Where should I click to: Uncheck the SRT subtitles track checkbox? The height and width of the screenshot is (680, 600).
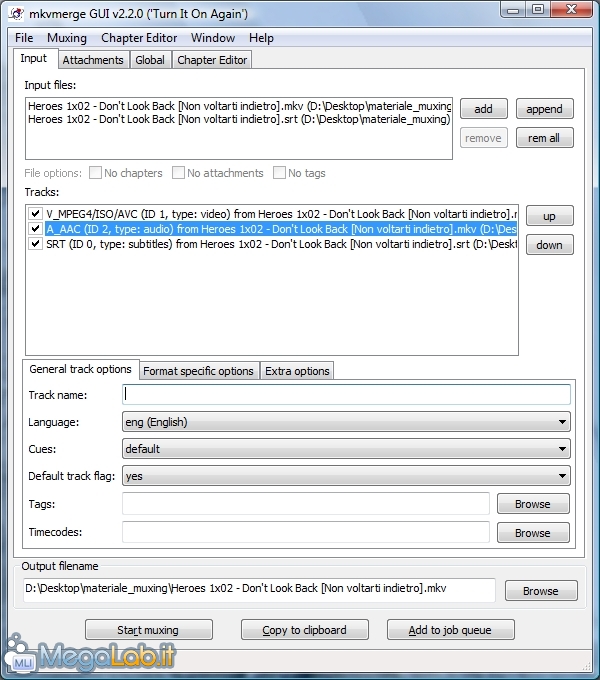[x=35, y=244]
